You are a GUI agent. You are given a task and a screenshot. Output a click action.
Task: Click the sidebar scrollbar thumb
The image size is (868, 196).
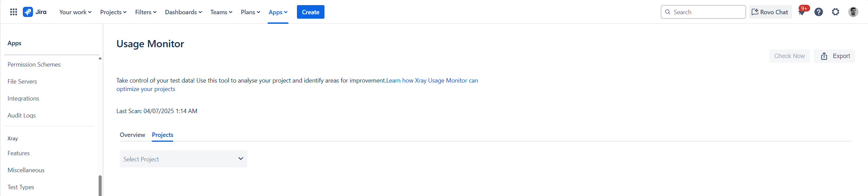(x=100, y=185)
